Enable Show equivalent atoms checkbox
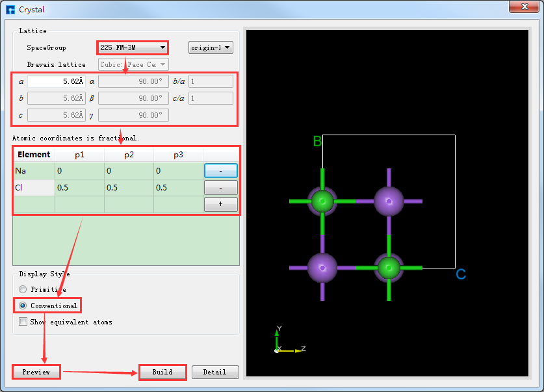Viewport: 544px width, 392px height. (x=23, y=322)
